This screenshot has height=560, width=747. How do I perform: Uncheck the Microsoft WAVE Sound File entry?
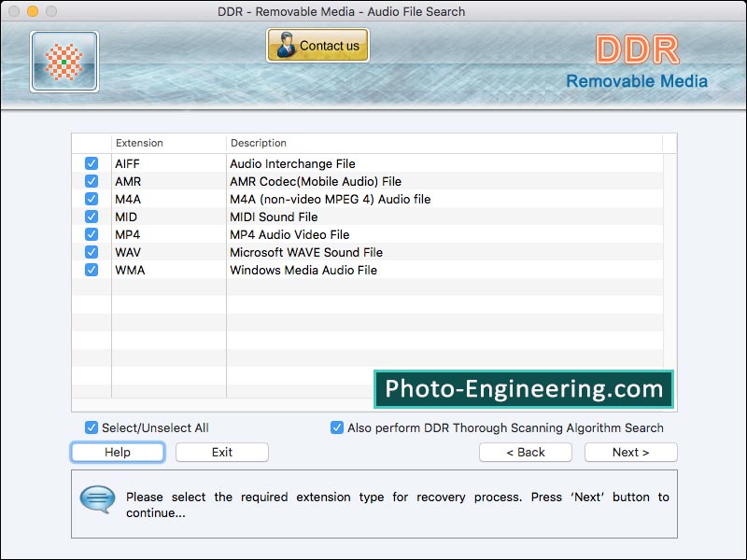point(91,252)
